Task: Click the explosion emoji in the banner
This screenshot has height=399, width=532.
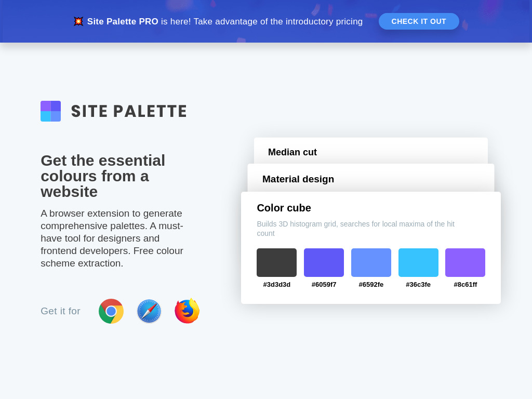Action: pyautogui.click(x=78, y=21)
